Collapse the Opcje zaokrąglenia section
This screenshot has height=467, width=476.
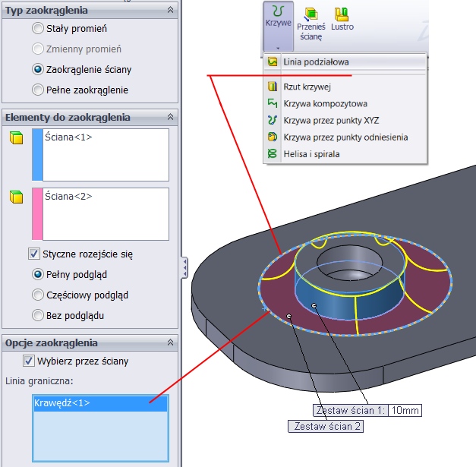[170, 342]
